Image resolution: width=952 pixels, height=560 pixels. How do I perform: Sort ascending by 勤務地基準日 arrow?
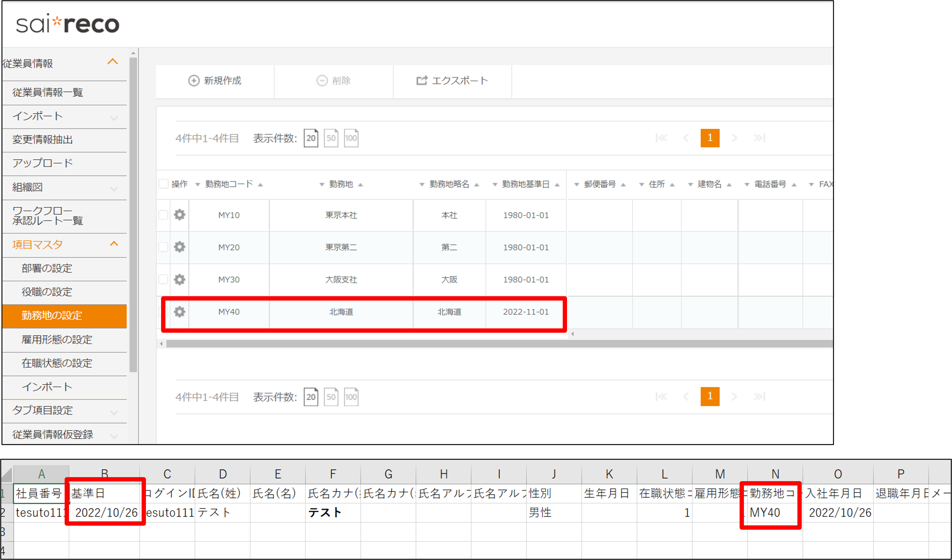click(557, 184)
